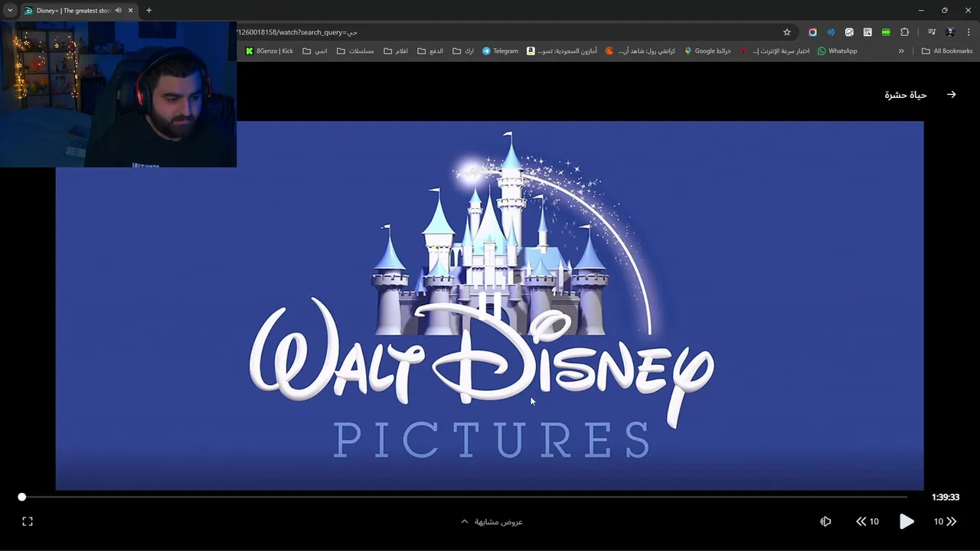Open the Amazon Saudi bookmark

(562, 51)
